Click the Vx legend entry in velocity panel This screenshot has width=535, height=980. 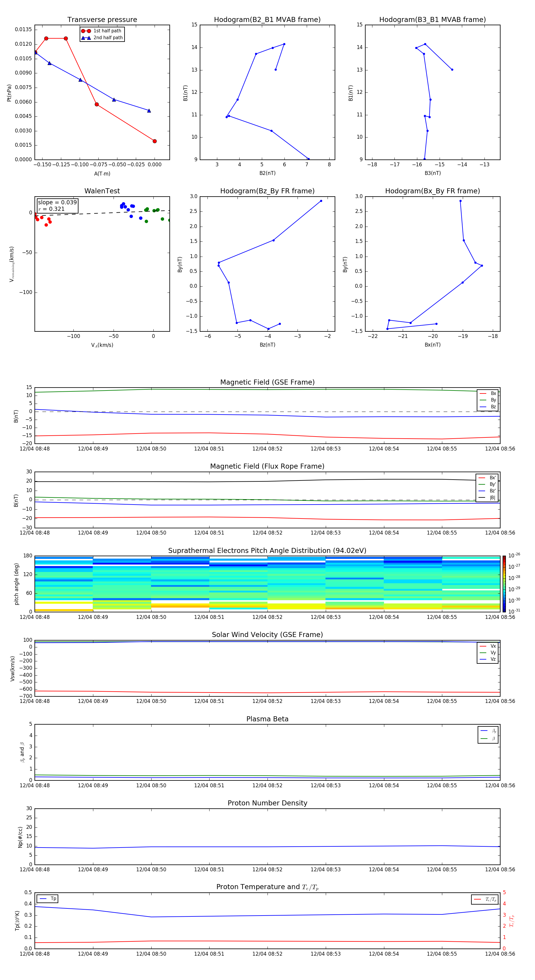pos(488,647)
